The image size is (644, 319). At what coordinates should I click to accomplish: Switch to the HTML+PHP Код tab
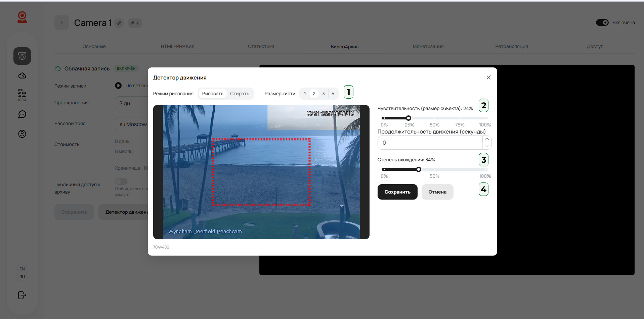pyautogui.click(x=178, y=46)
